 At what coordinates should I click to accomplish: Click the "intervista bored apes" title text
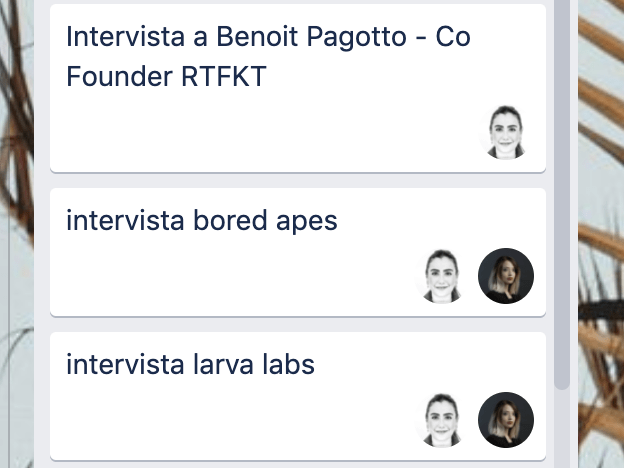pyautogui.click(x=201, y=220)
